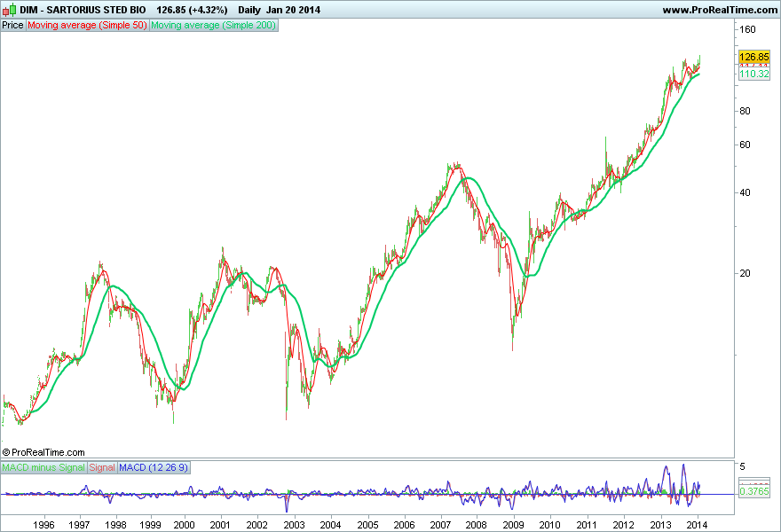The height and width of the screenshot is (532, 781).
Task: Open the MACD (12 26 9) settings label
Action: click(154, 467)
